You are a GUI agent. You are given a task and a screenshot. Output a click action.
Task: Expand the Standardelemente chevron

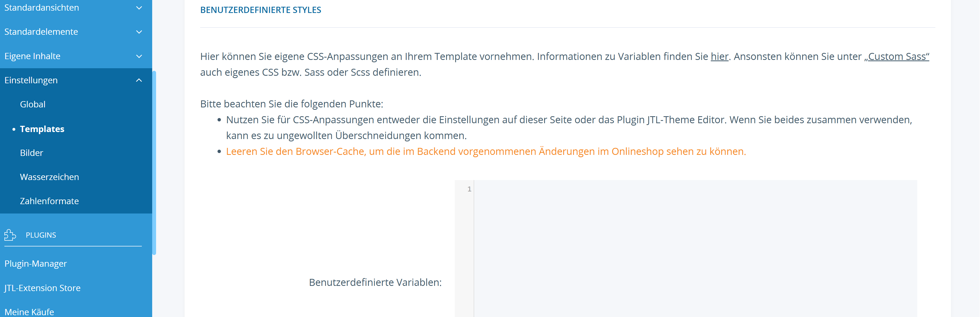click(x=139, y=32)
